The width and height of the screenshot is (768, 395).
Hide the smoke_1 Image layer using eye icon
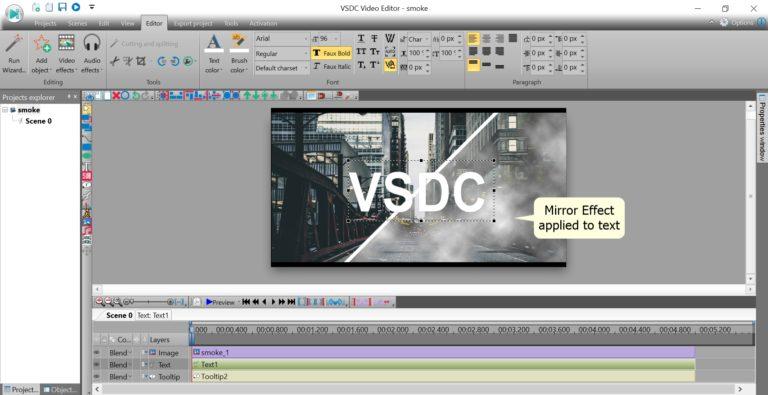(96, 352)
